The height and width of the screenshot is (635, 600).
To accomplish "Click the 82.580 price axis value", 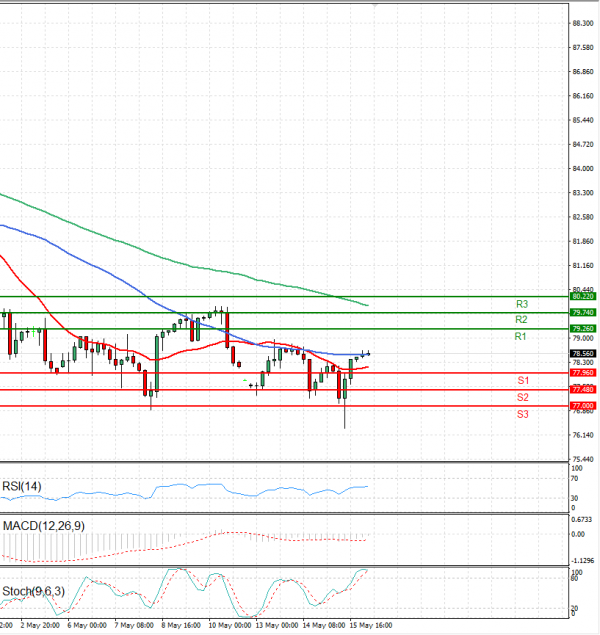I will (583, 217).
